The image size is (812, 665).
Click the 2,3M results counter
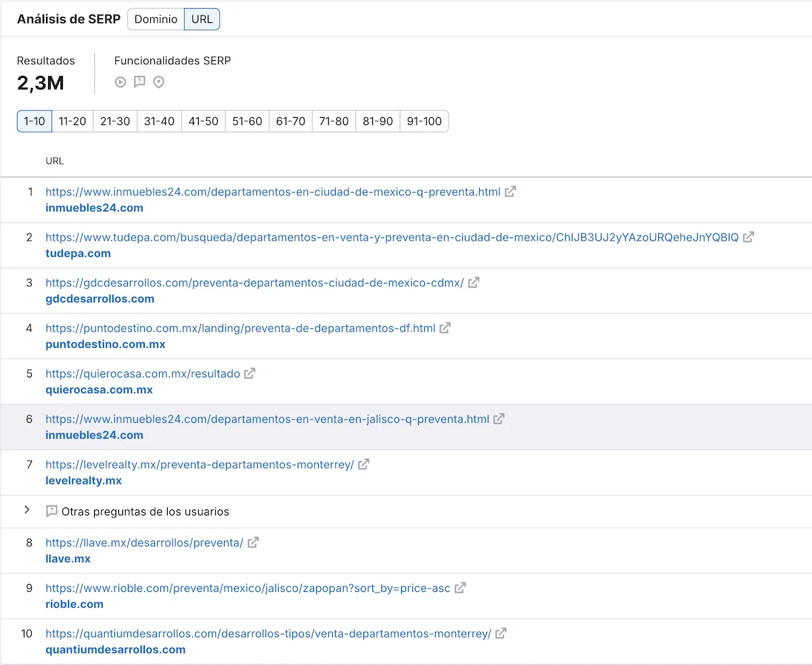click(x=41, y=83)
